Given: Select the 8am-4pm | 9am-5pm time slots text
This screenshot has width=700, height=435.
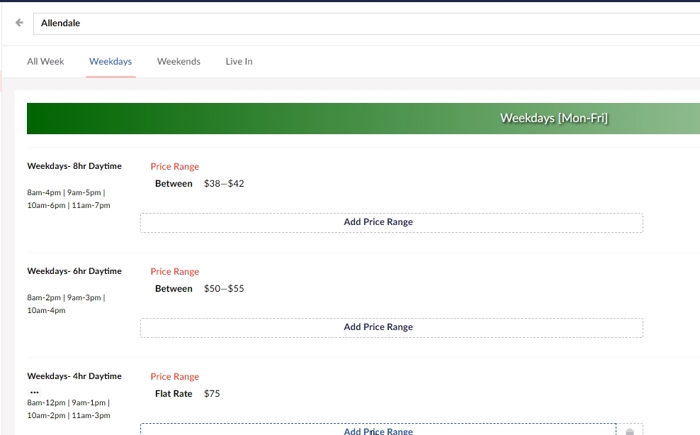Looking at the screenshot, I should pyautogui.click(x=66, y=192).
